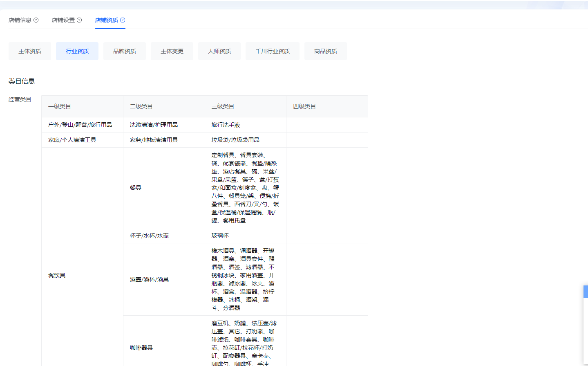Select the 酒壶/酒杯/酒具 category cell
This screenshot has width=588, height=366.
coord(149,279)
